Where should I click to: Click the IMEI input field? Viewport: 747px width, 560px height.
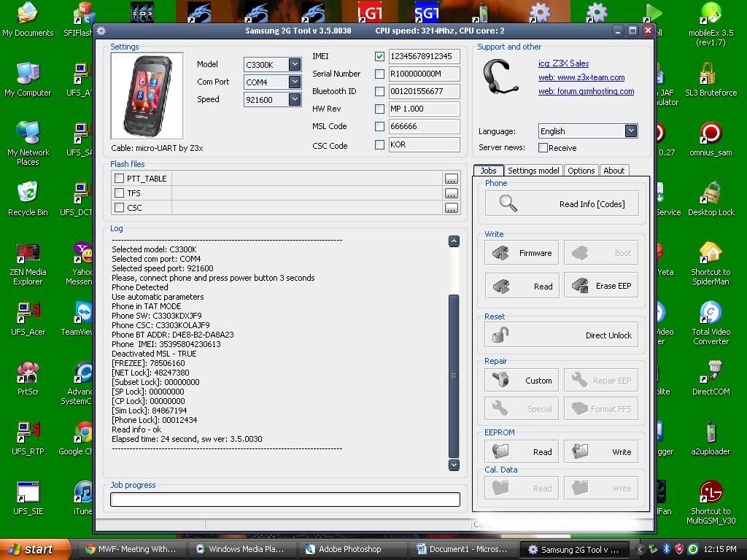click(424, 56)
